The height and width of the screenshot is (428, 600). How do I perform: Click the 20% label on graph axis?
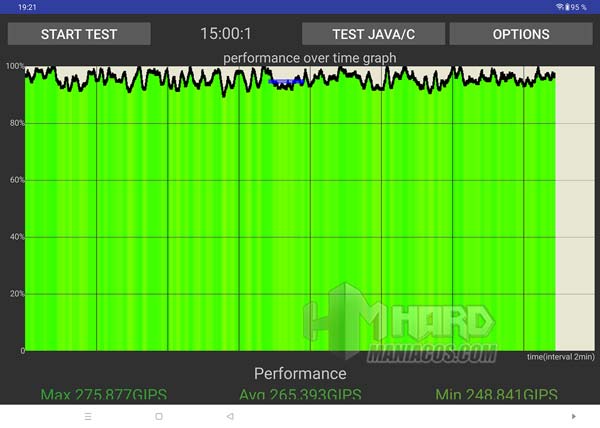tap(15, 294)
